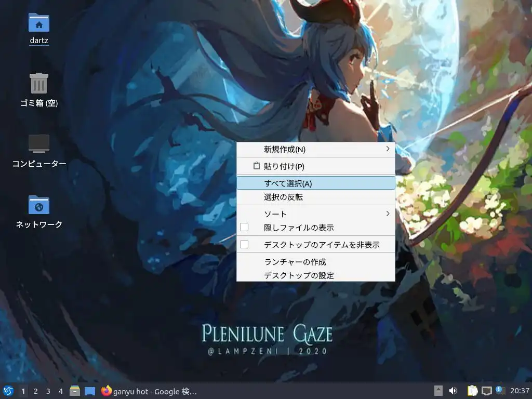The image size is (532, 399).
Task: Open the 新規作成(N) submenu
Action: click(315, 149)
